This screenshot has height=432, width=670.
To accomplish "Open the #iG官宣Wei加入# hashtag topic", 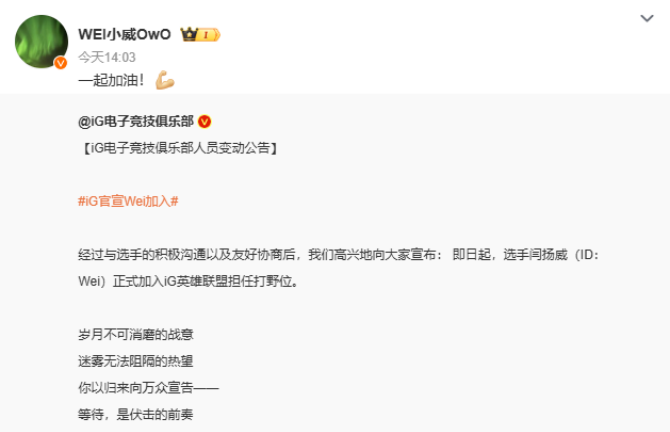I will point(128,201).
